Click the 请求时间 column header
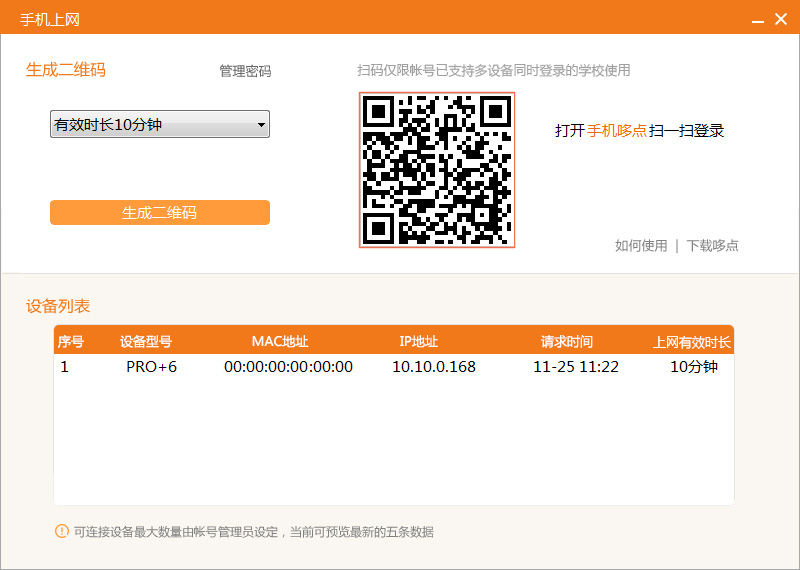 (x=567, y=341)
